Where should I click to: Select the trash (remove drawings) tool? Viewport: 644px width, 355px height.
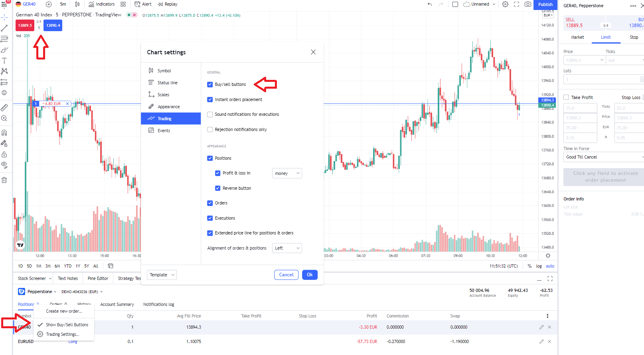(x=4, y=180)
